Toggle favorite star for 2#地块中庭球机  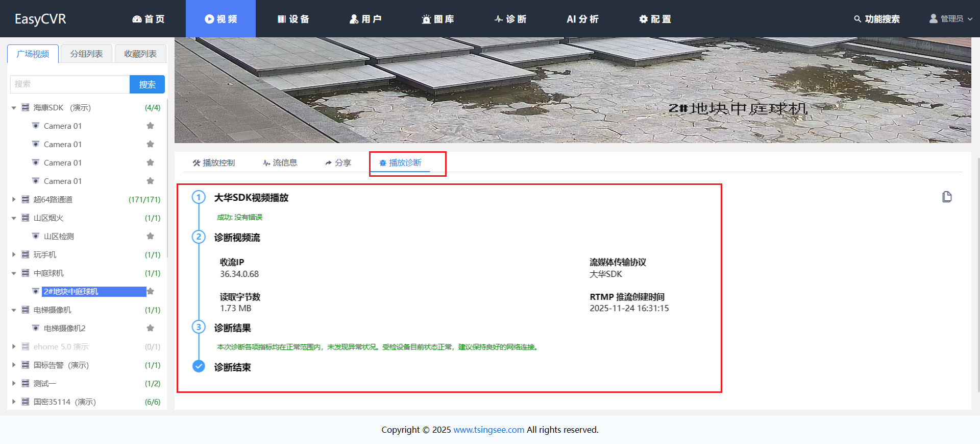click(150, 291)
